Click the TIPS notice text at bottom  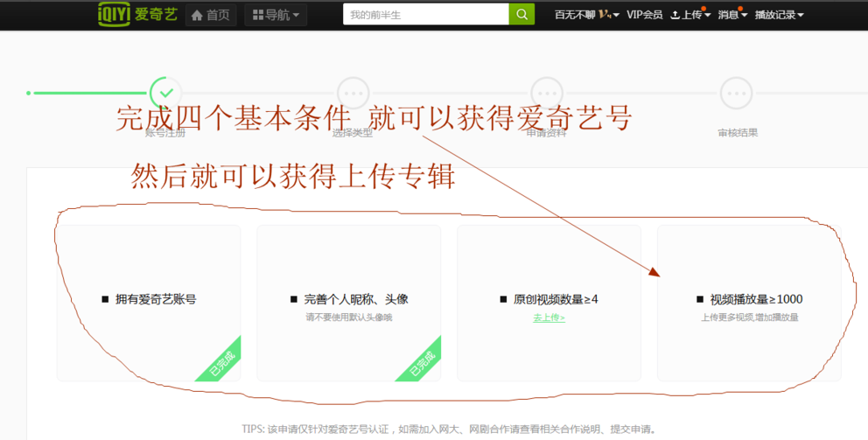pos(450,429)
